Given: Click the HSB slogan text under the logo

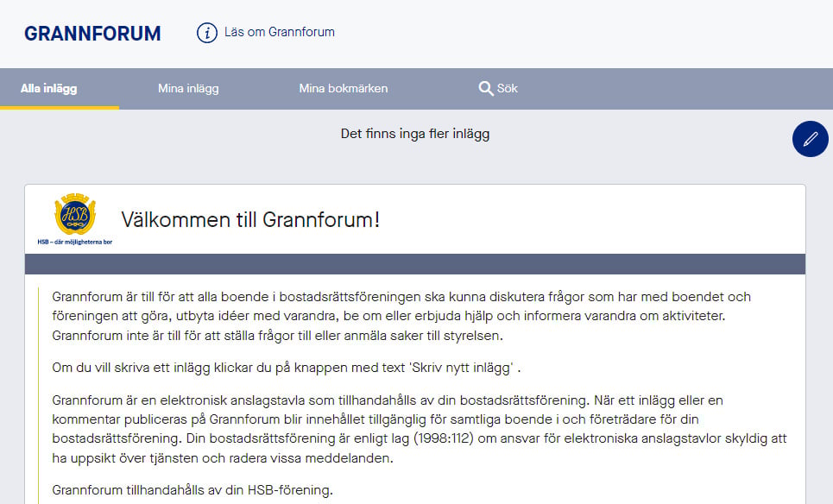Looking at the screenshot, I should (x=75, y=242).
